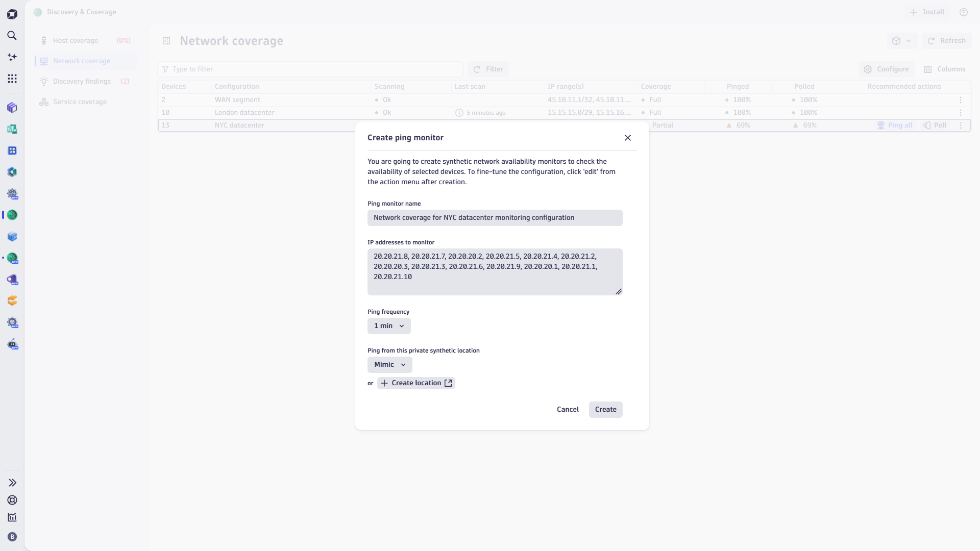
Task: Click the help question mark icon
Action: click(x=963, y=12)
